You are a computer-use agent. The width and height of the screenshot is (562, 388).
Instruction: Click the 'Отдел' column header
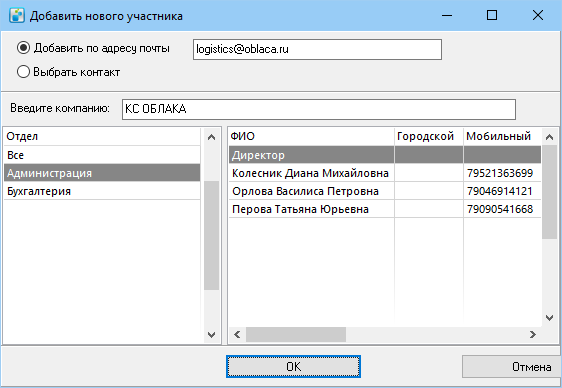click(102, 136)
